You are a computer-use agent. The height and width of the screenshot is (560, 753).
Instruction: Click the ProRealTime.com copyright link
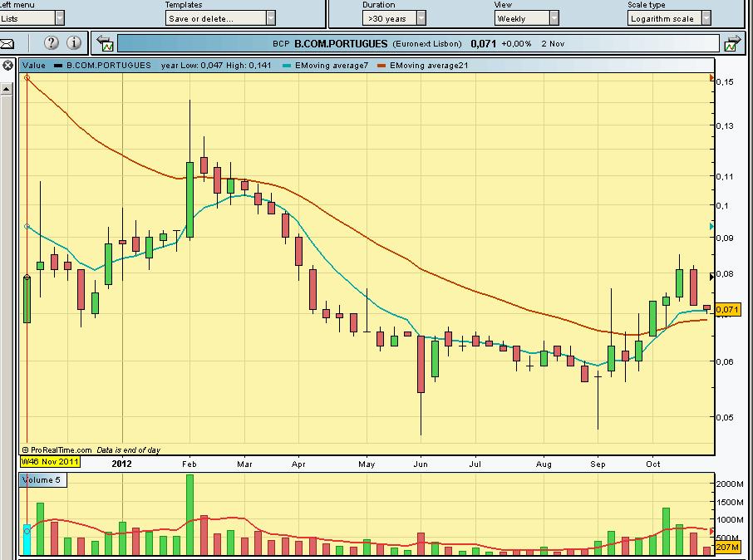[x=57, y=450]
